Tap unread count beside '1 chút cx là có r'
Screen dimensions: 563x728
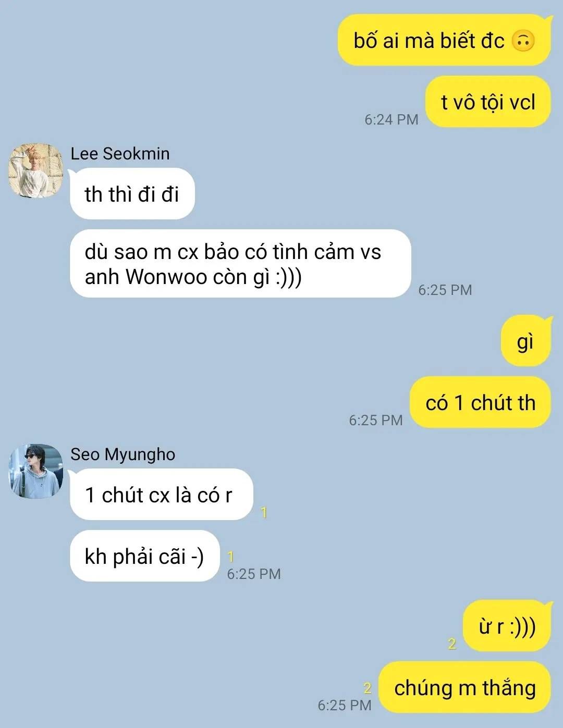click(x=264, y=513)
